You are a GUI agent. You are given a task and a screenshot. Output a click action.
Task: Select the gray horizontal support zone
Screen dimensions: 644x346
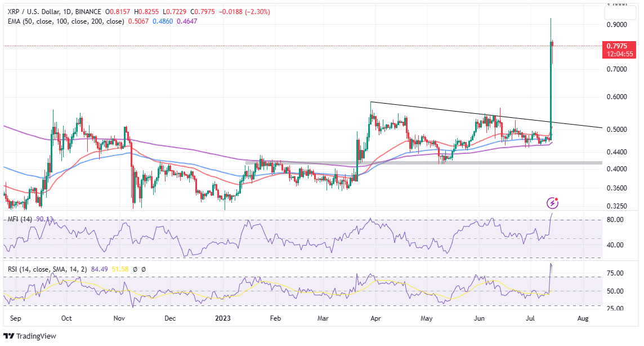pos(422,163)
